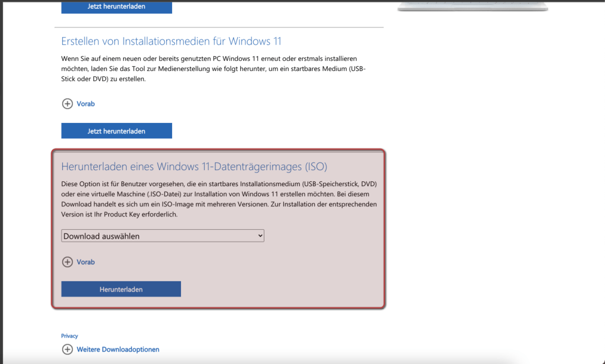Click plus icon beside Weitere Downloadoptionen

click(x=67, y=349)
